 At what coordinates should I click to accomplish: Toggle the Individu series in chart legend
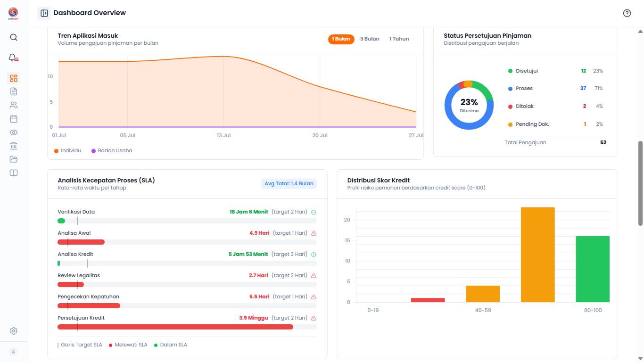[x=68, y=151]
